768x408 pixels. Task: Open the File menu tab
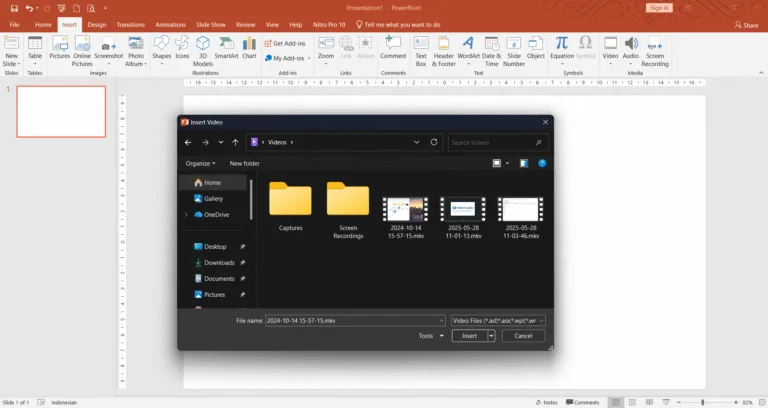tap(15, 24)
